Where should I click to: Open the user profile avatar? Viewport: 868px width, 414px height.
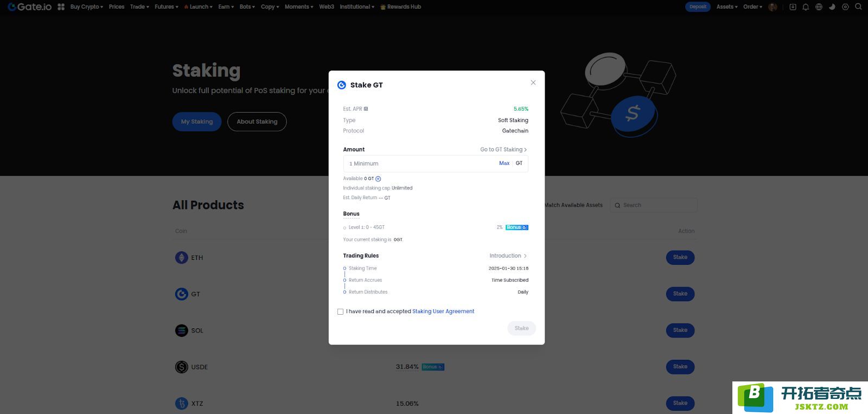click(773, 7)
